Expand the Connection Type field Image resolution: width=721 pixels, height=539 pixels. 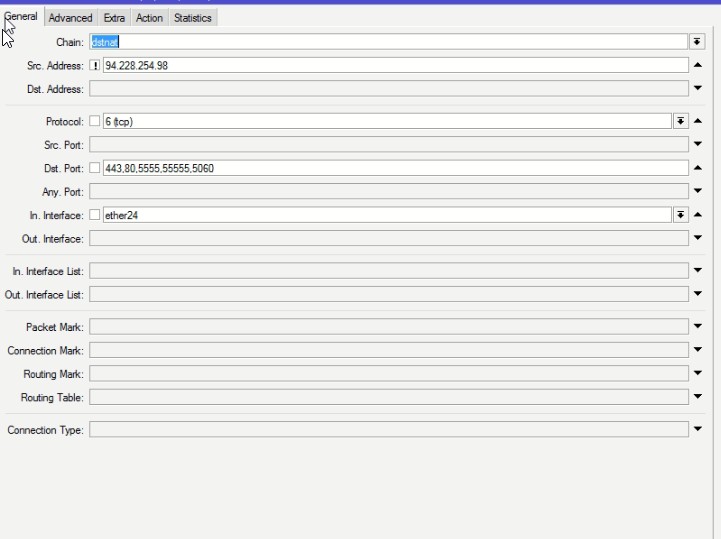[x=698, y=429]
